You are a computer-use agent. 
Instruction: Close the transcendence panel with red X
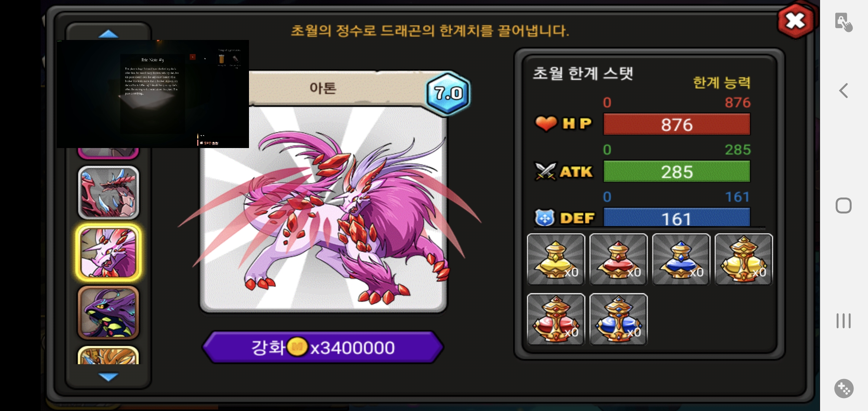point(796,21)
